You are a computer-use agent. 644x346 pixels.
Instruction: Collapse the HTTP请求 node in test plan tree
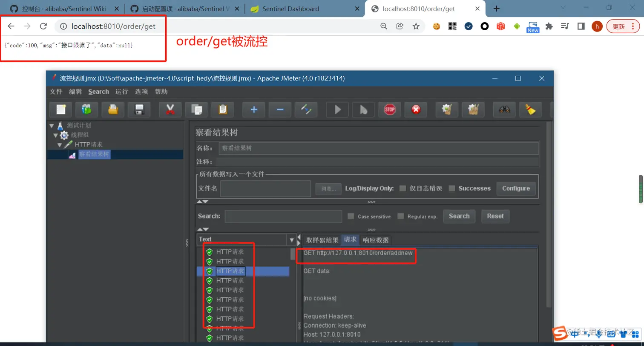(x=60, y=145)
